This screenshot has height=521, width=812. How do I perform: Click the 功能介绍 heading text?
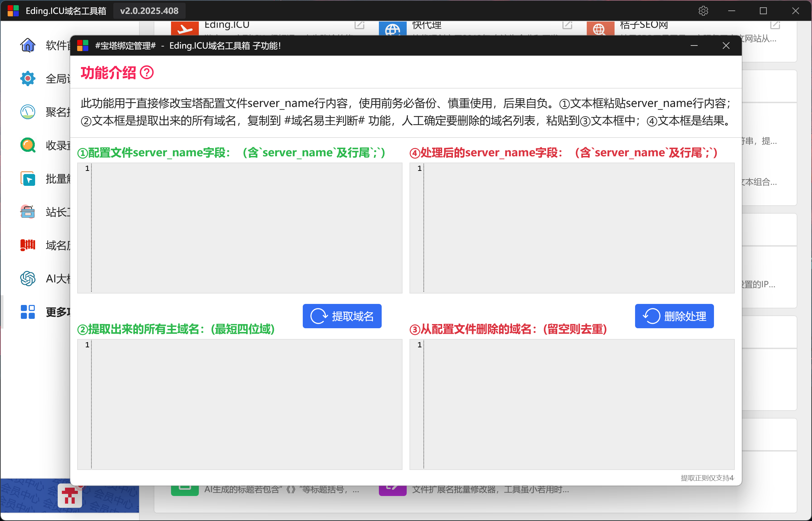pyautogui.click(x=108, y=73)
